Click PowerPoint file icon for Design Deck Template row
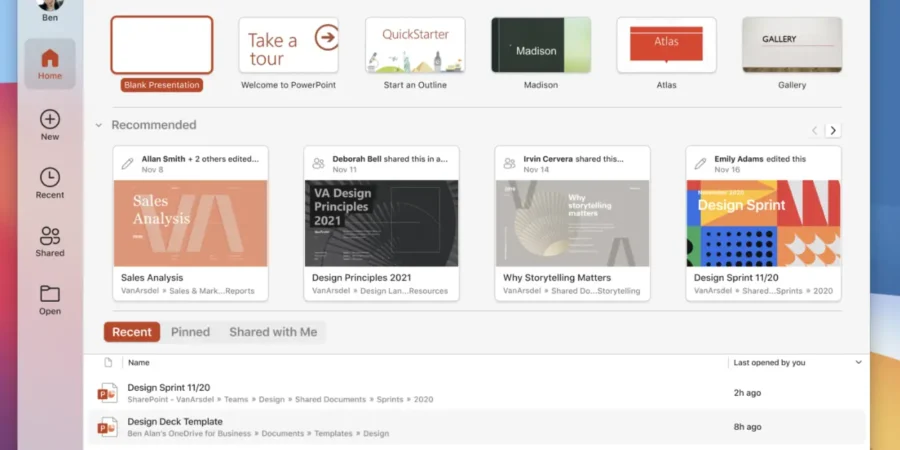 click(107, 427)
